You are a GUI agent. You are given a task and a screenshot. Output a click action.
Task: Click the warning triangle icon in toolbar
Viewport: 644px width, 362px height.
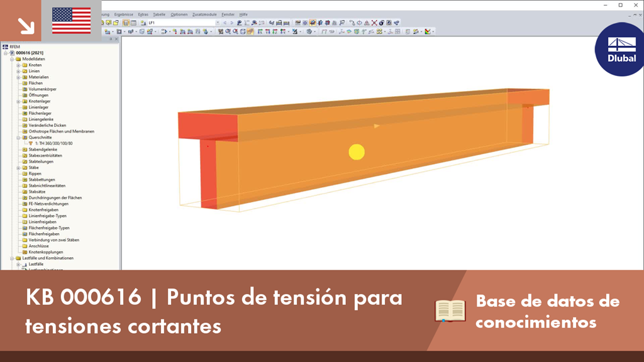click(367, 23)
